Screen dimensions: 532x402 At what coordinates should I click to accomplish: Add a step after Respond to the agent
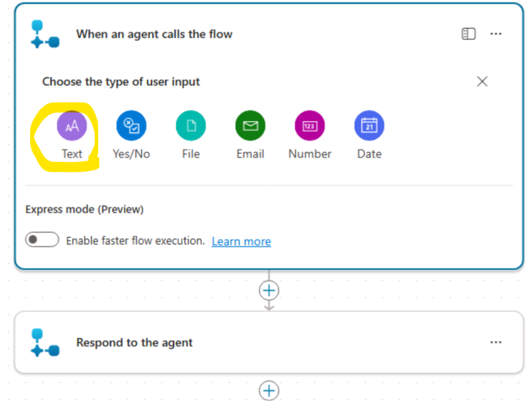point(269,390)
